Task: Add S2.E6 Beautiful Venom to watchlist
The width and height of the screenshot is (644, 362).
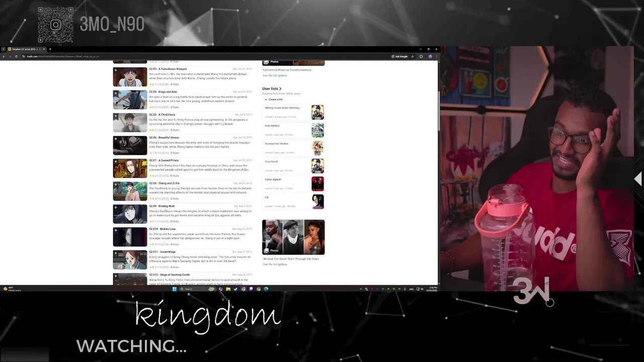Action: tap(115, 139)
